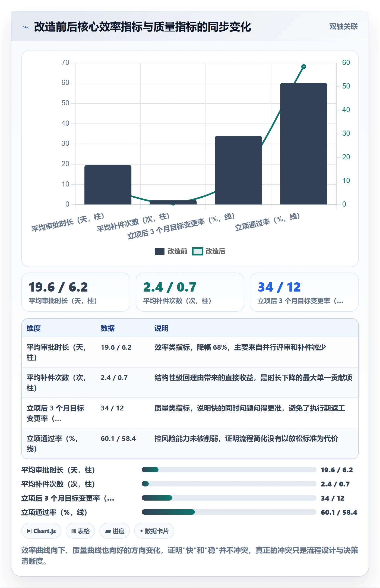This screenshot has height=588, width=380.
Task: Click the 平均补件次数 progress bar
Action: [229, 484]
